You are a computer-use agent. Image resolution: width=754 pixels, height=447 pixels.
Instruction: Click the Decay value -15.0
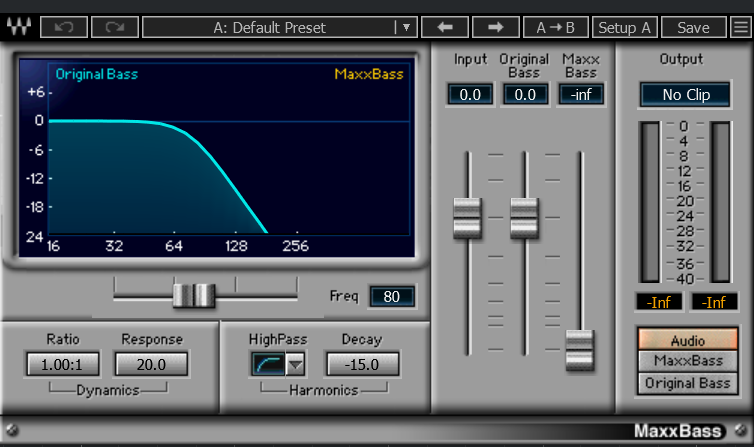(362, 364)
